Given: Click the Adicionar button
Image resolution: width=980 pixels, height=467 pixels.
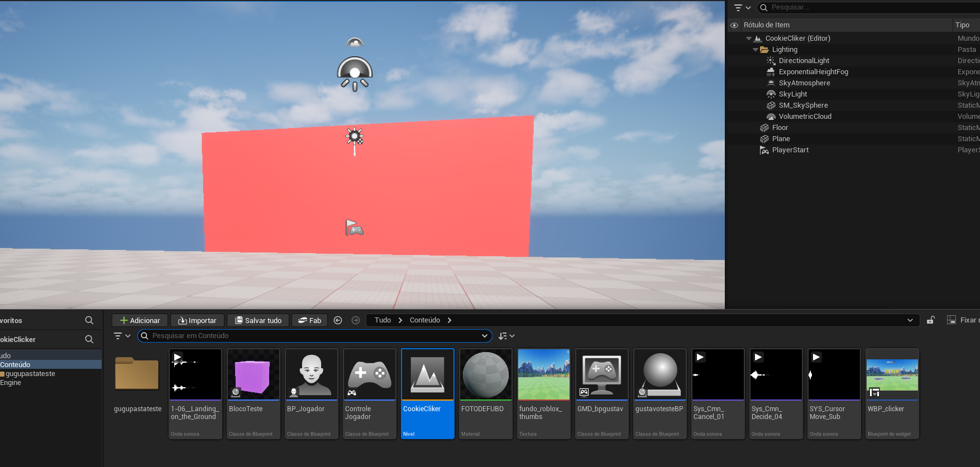Looking at the screenshot, I should coord(140,320).
